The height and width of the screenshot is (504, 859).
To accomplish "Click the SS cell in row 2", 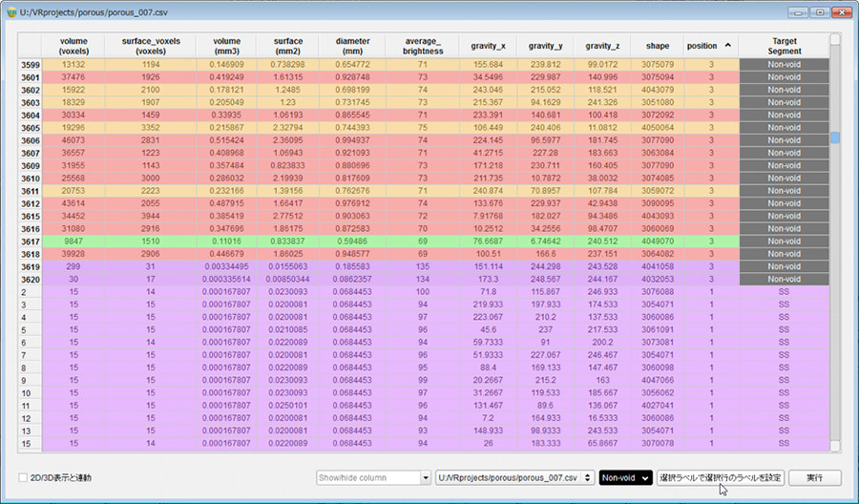I will tap(784, 291).
